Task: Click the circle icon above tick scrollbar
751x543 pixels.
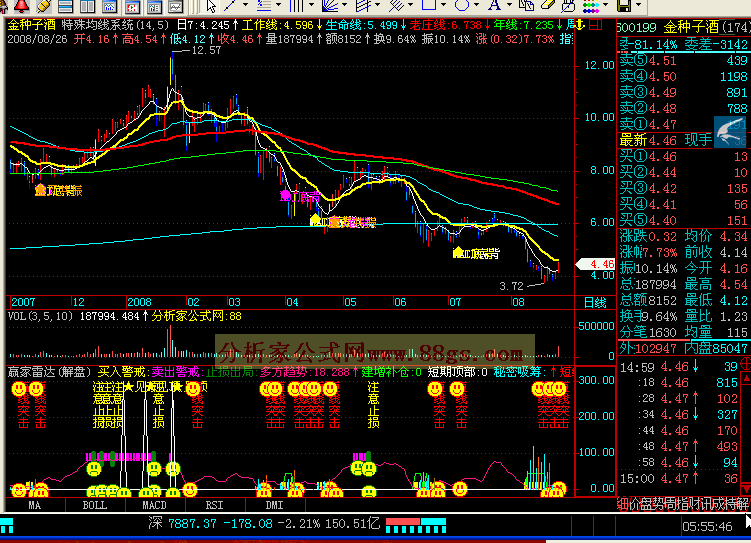Action: point(745,363)
